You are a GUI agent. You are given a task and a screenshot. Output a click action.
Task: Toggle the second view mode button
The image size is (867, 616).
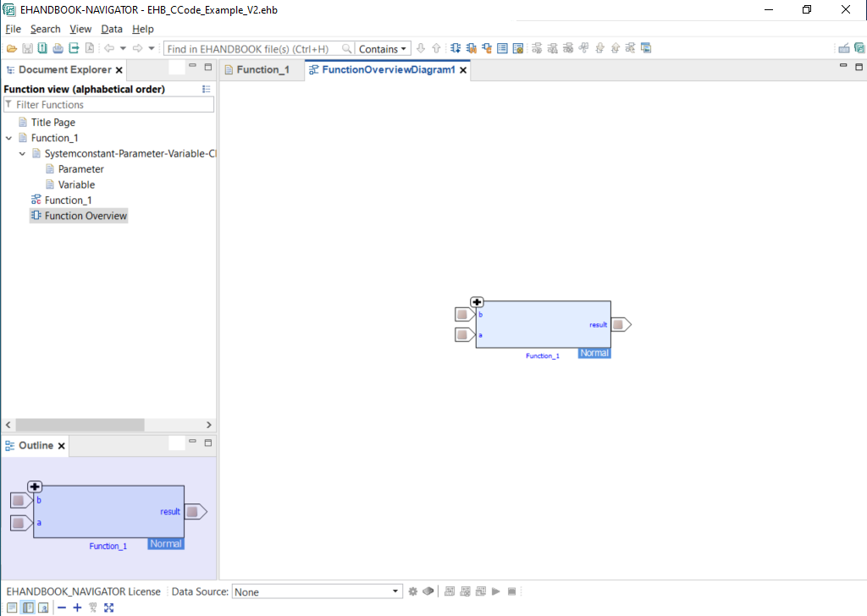pos(27,608)
